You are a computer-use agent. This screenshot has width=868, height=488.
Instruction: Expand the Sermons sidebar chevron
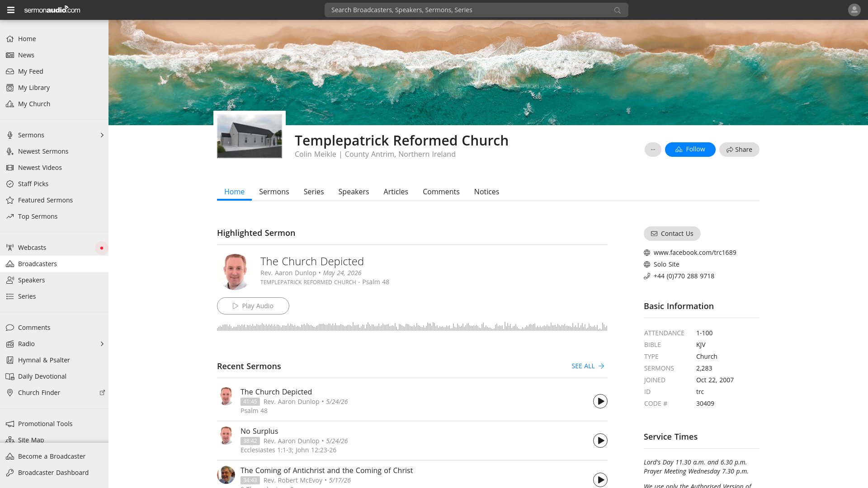click(102, 135)
